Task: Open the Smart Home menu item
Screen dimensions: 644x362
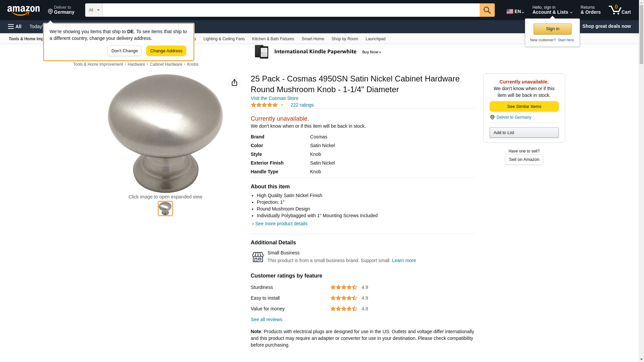Action: pyautogui.click(x=313, y=39)
